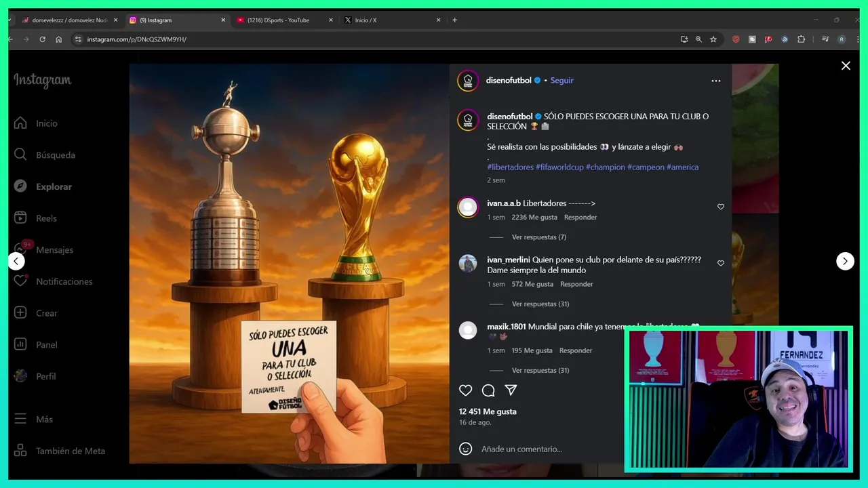Click ivan_merlini's avatar picture
Image resolution: width=868 pixels, height=488 pixels.
click(x=468, y=264)
